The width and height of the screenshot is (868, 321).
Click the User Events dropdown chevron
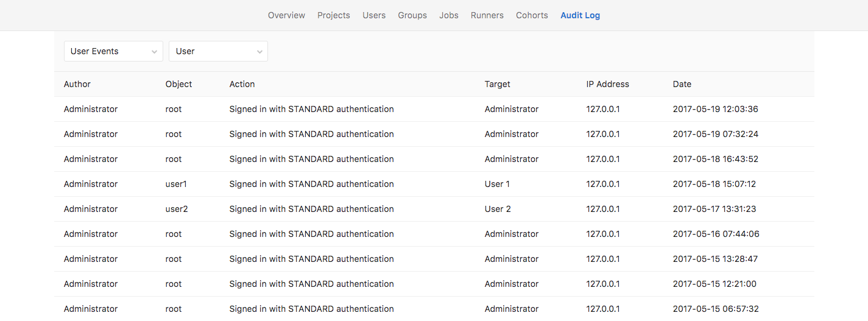tap(154, 52)
